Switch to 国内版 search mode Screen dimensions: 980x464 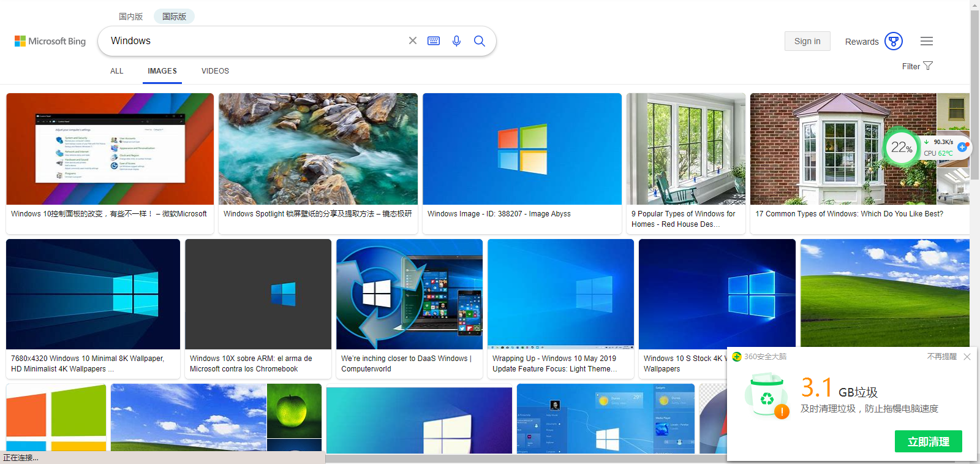(130, 17)
